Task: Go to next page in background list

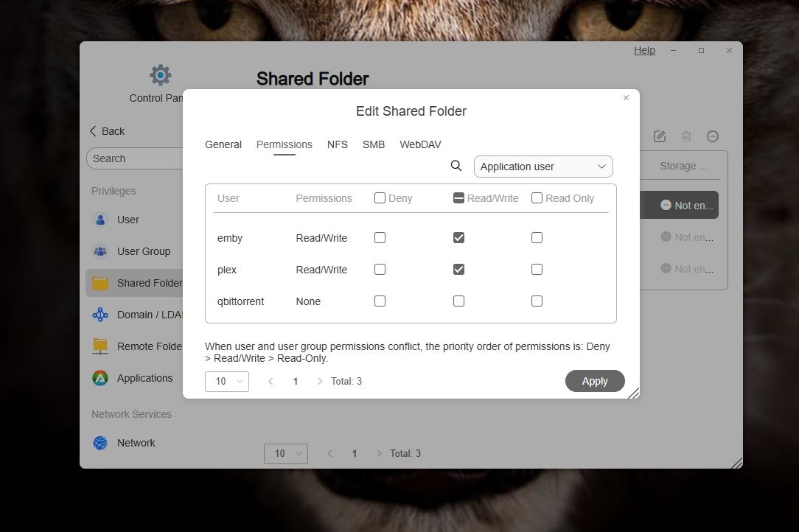Action: [x=379, y=453]
